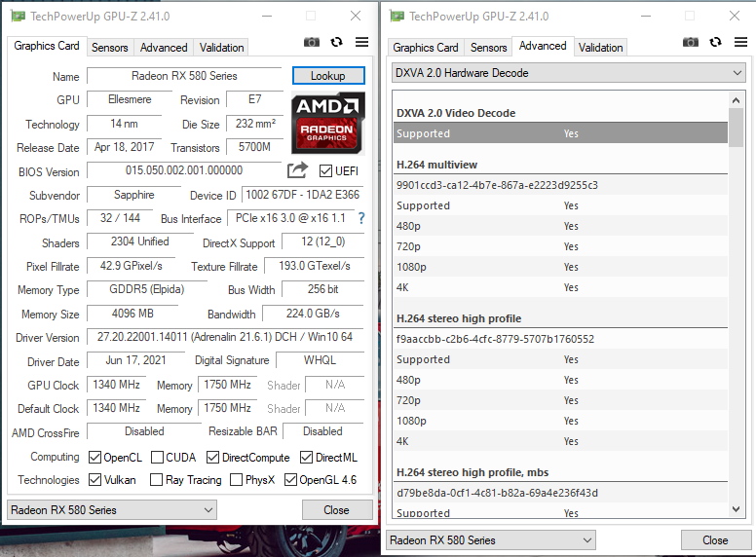
Task: Click GPU-Z app icon in left title bar
Action: (18, 16)
